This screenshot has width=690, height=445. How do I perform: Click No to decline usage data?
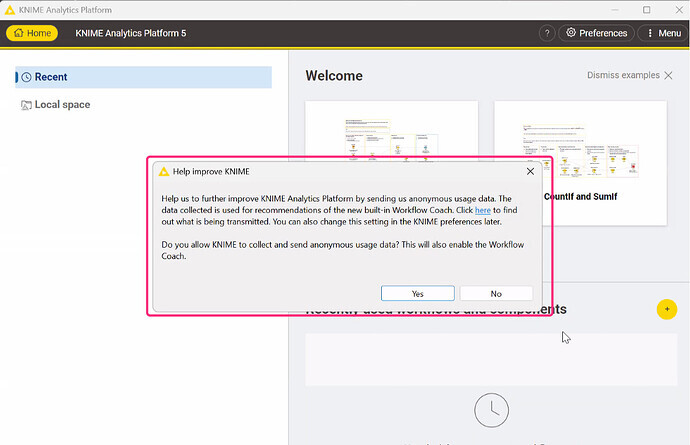(x=496, y=293)
